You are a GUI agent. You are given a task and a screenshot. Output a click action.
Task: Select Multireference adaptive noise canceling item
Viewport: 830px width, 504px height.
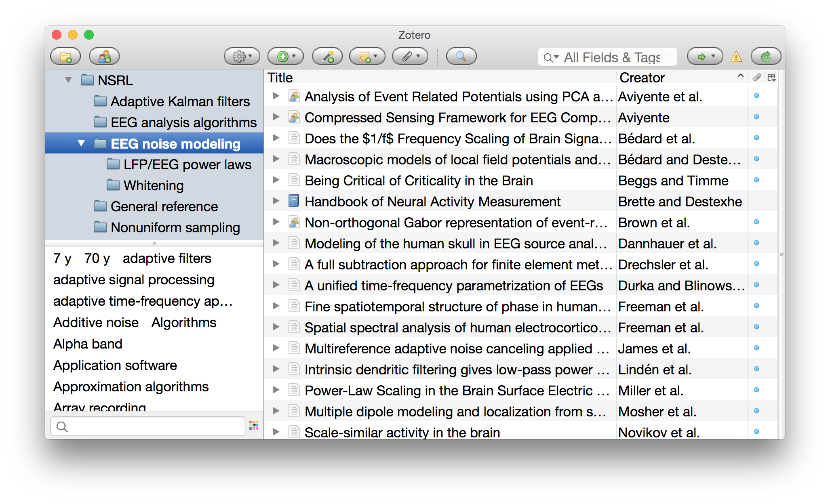(521, 349)
